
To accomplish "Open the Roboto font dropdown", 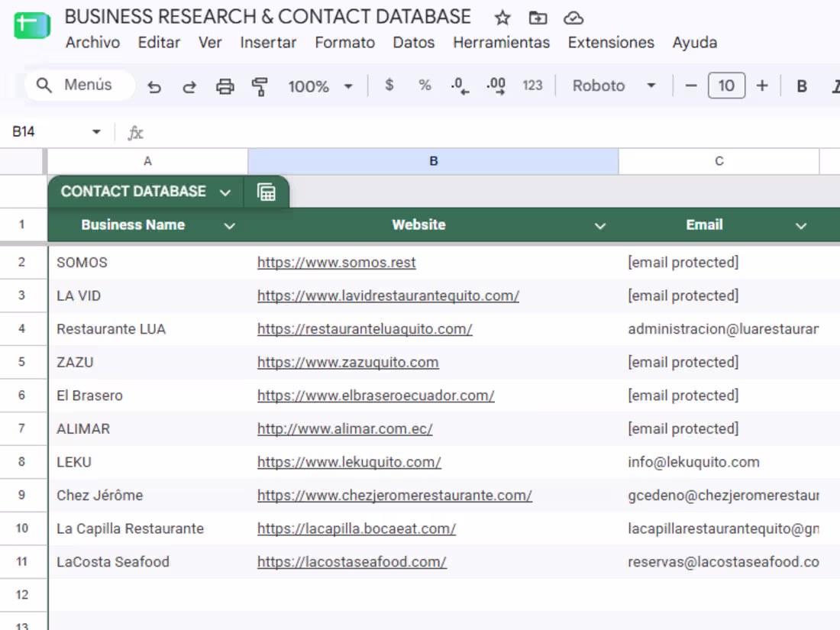I will (x=613, y=86).
